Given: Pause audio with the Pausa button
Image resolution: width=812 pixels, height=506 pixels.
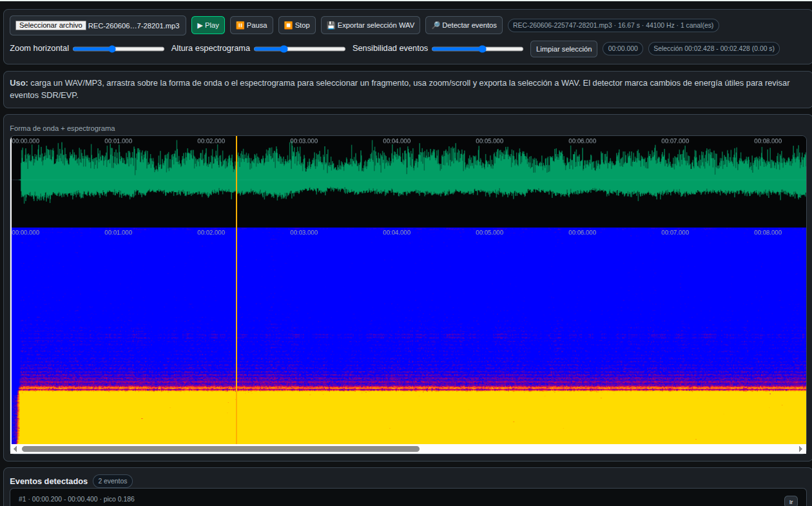Looking at the screenshot, I should pos(251,25).
